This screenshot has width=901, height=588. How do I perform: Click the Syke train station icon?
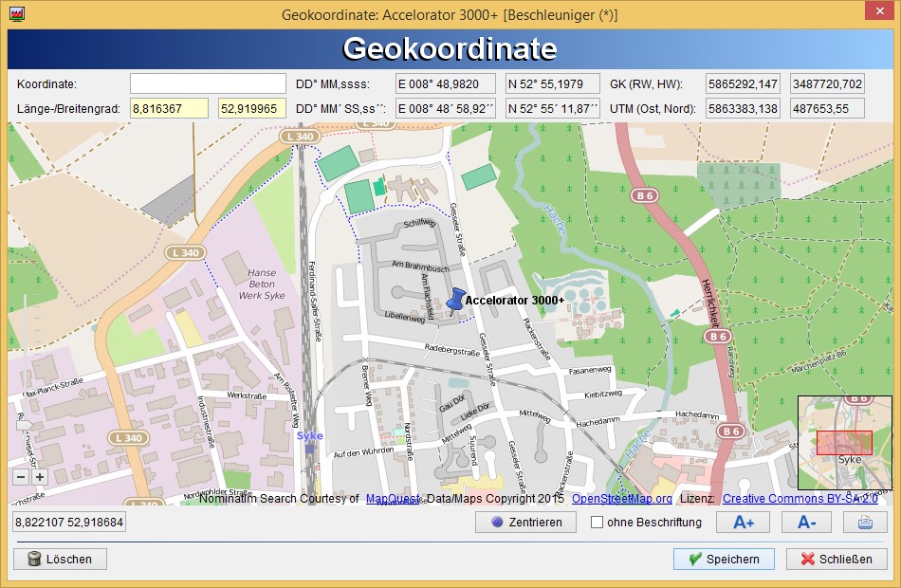(x=309, y=447)
